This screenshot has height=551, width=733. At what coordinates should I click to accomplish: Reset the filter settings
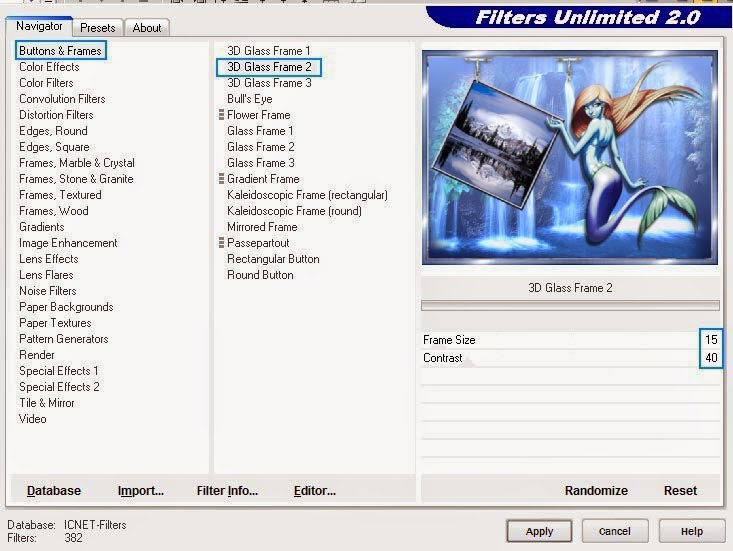click(x=680, y=491)
